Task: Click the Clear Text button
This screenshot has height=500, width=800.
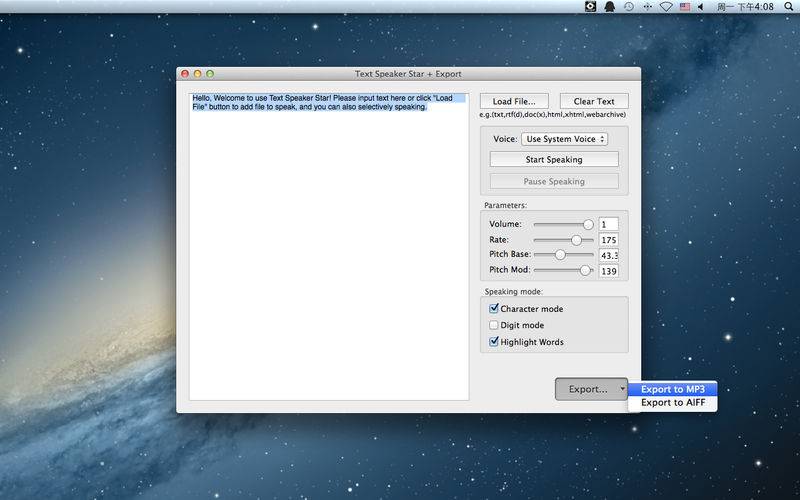Action: (x=594, y=101)
